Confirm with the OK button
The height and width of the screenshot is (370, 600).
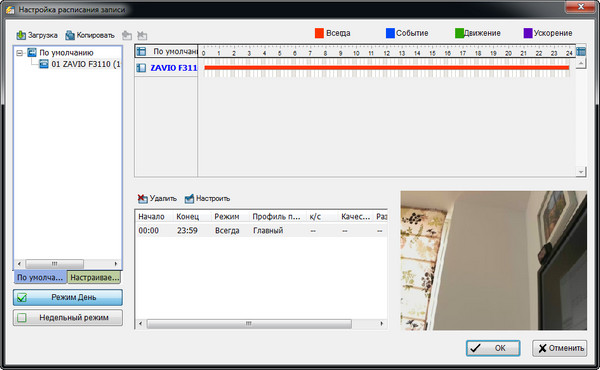point(493,348)
